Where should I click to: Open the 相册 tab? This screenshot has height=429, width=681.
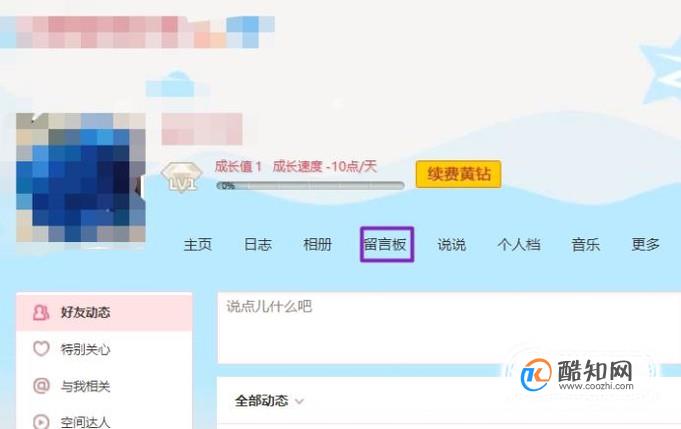click(317, 244)
